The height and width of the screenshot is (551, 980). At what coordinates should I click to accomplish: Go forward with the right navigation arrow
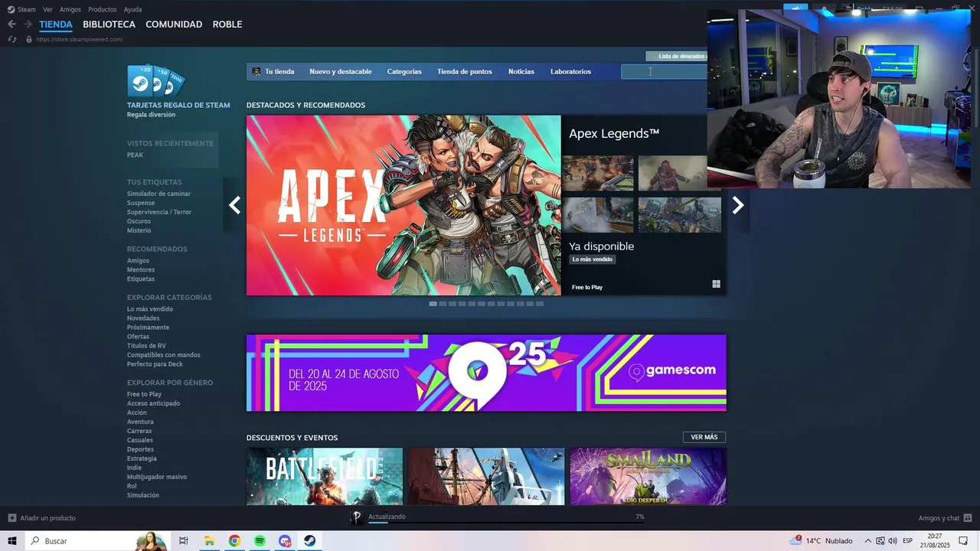(x=28, y=24)
